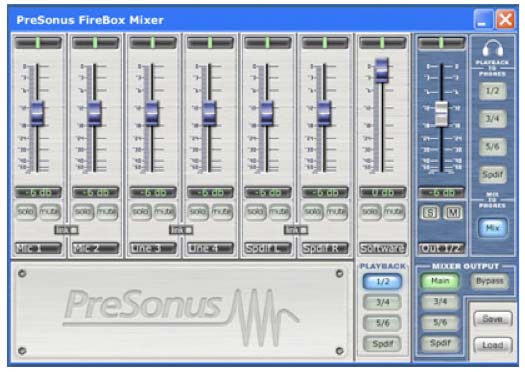Mute the Software channel

click(x=394, y=212)
